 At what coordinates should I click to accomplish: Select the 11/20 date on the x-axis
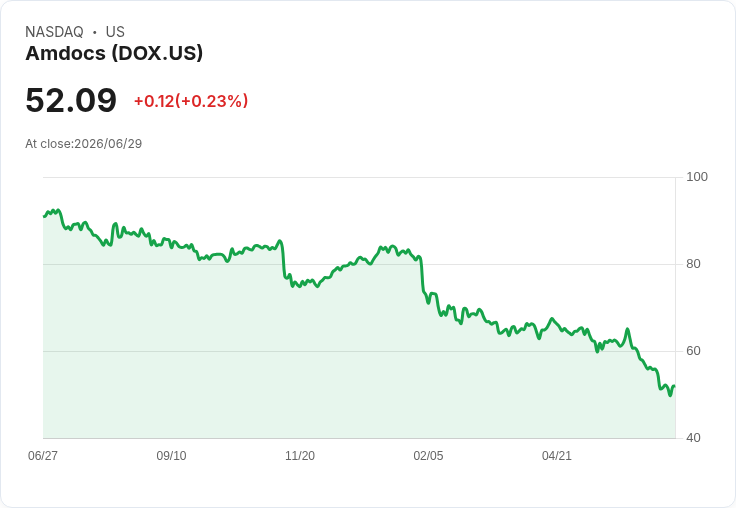[300, 456]
